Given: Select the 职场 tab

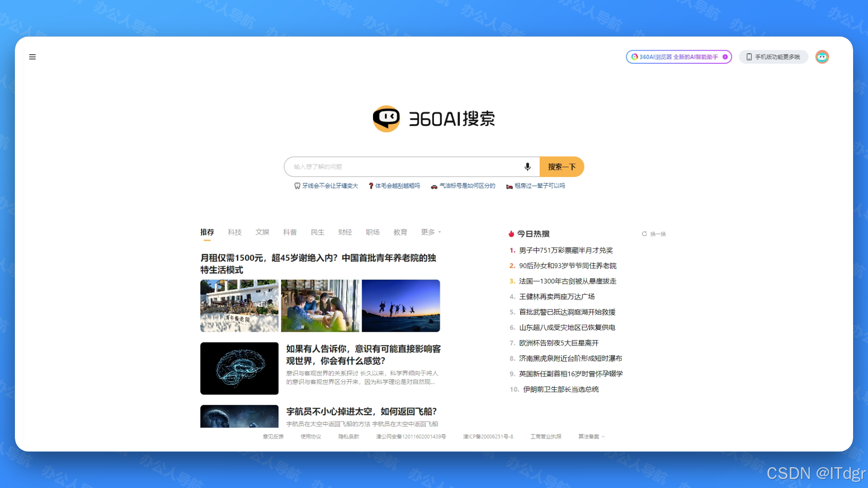Looking at the screenshot, I should (373, 232).
